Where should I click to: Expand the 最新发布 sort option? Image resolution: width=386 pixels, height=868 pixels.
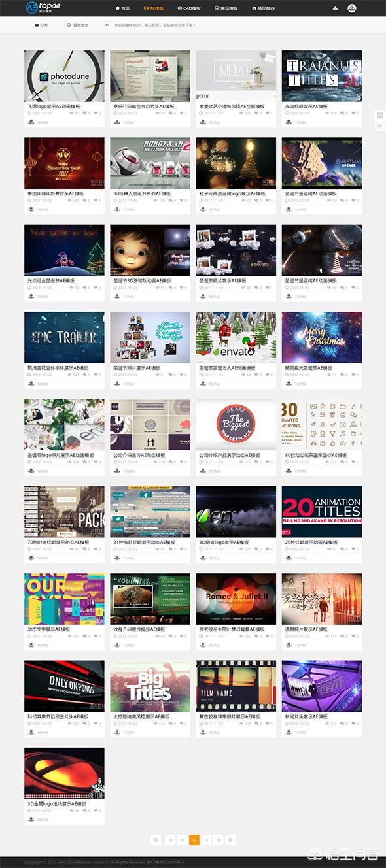pyautogui.click(x=77, y=25)
